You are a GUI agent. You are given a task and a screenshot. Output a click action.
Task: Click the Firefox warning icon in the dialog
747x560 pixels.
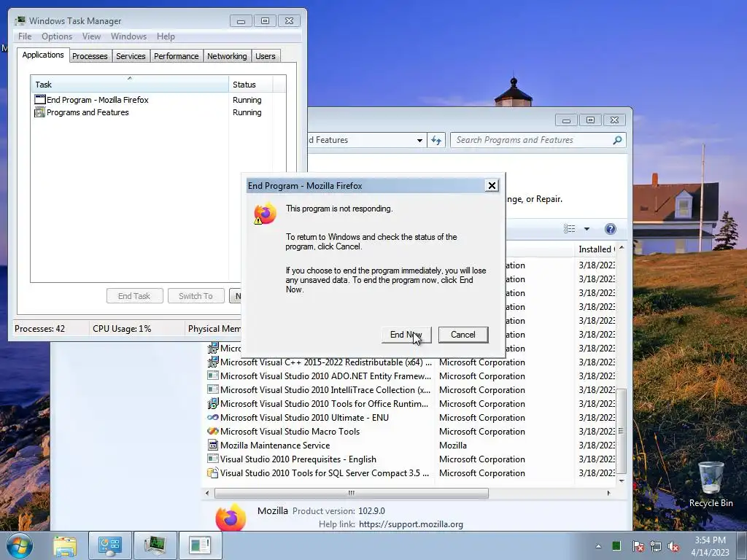click(265, 214)
